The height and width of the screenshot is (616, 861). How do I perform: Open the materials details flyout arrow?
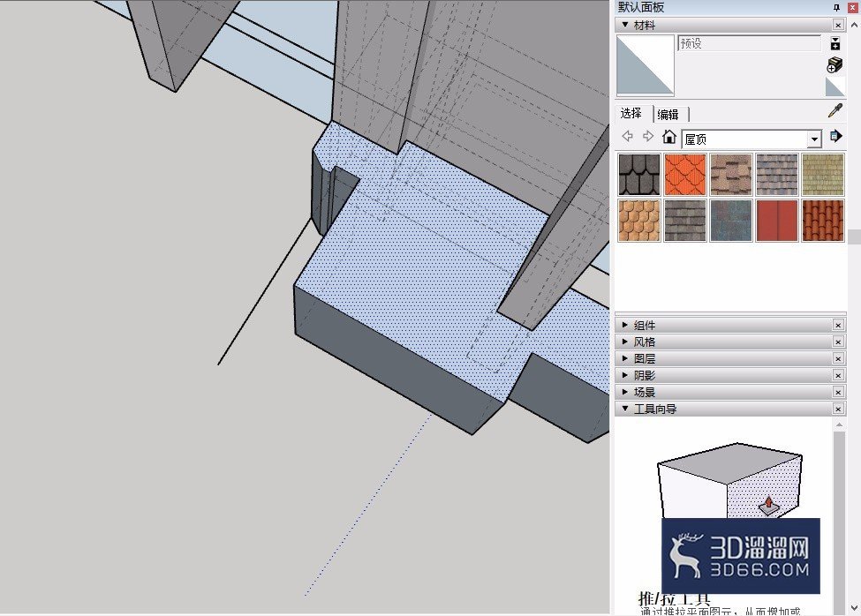[835, 136]
